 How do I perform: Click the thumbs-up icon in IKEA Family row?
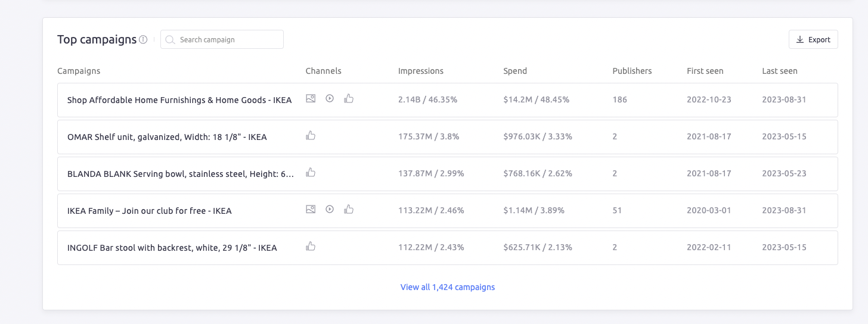tap(349, 210)
